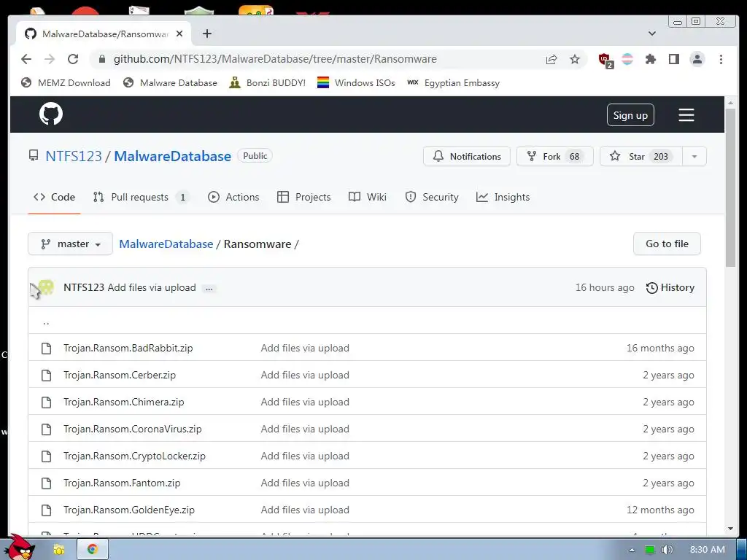Open the NTFS123 owner link
Viewport: 747px width, 560px height.
74,156
